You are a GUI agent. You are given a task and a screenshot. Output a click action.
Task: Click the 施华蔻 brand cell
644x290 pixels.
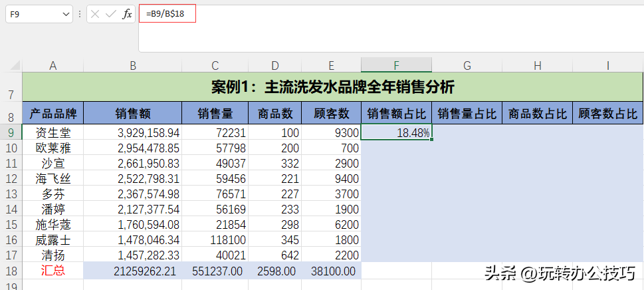click(53, 225)
